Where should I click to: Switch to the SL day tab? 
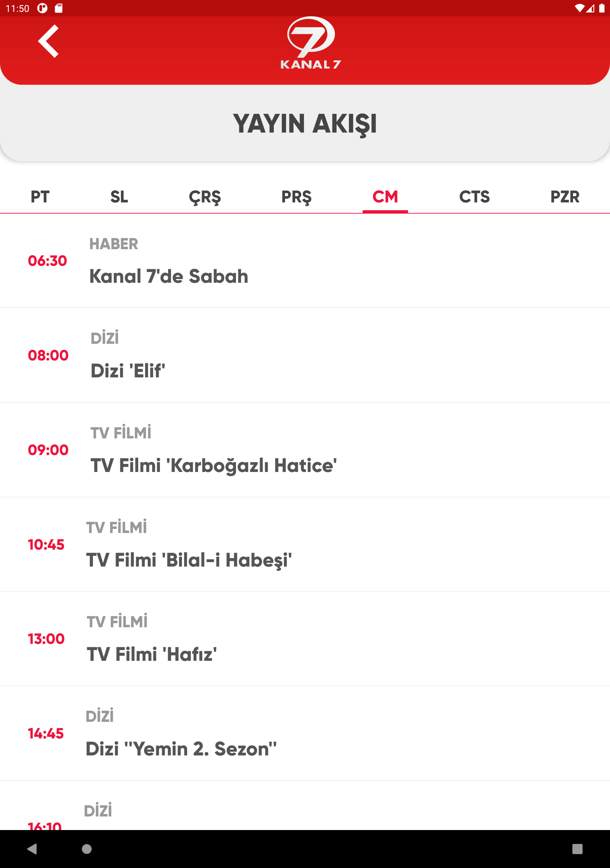(119, 197)
